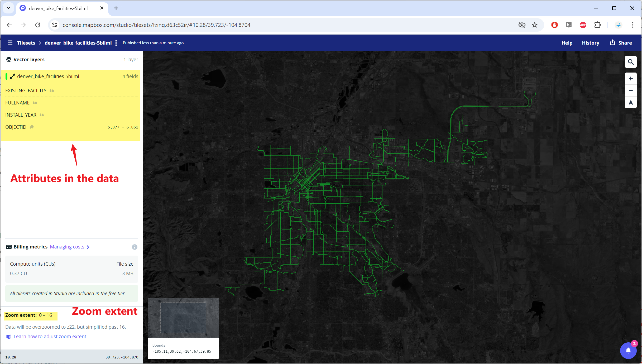Screen dimensions: 642x364
Task: Click the green layer color swatch
Action: 6,76
